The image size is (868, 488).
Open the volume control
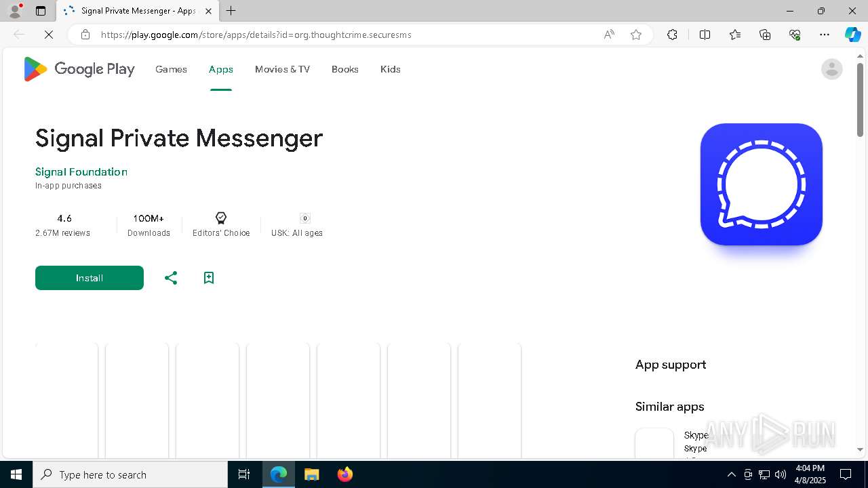(x=781, y=474)
